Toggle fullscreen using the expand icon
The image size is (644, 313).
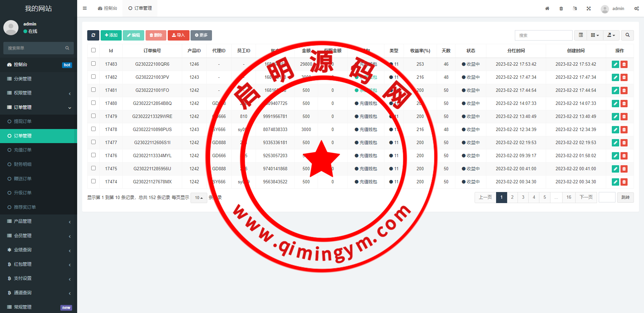tap(589, 8)
